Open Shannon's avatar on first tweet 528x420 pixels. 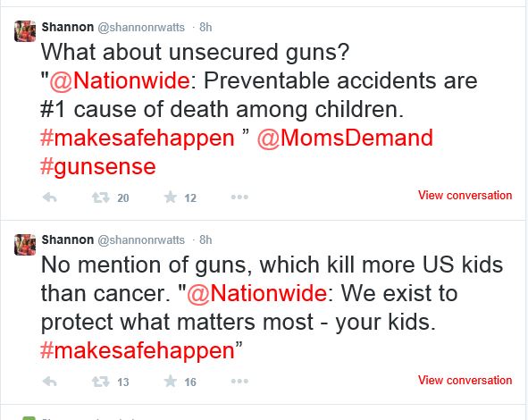point(25,31)
